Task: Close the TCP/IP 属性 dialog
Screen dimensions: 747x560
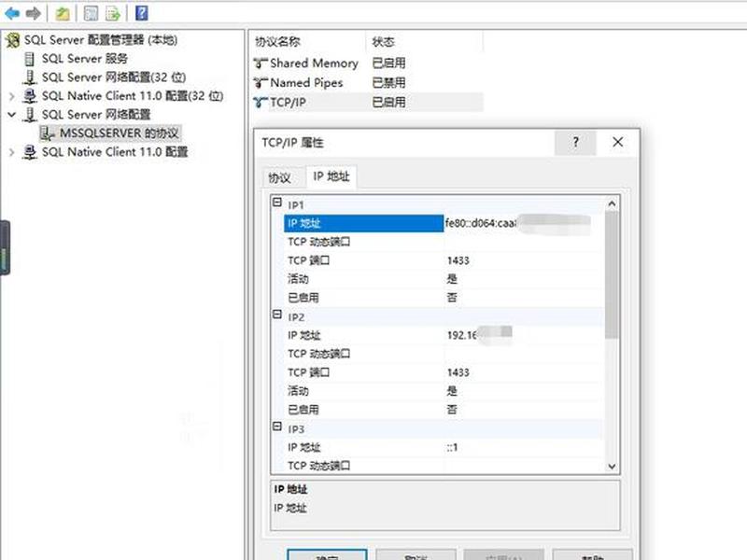Action: pos(618,143)
